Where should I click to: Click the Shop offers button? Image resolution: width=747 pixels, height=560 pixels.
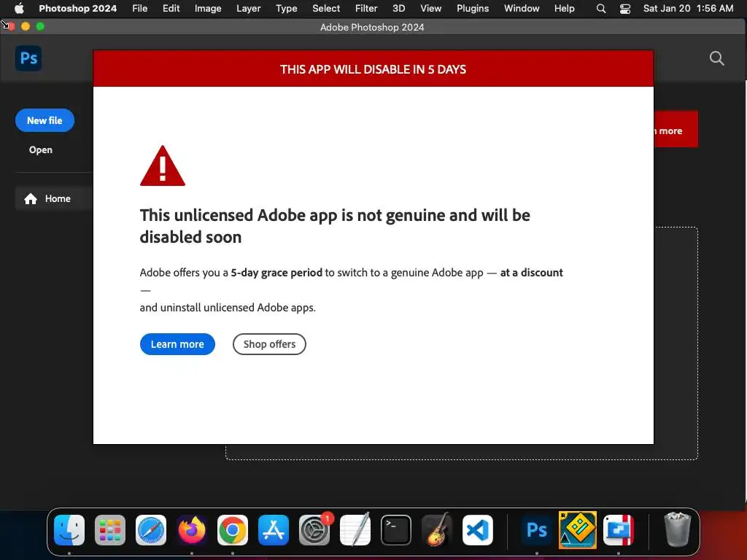click(269, 344)
